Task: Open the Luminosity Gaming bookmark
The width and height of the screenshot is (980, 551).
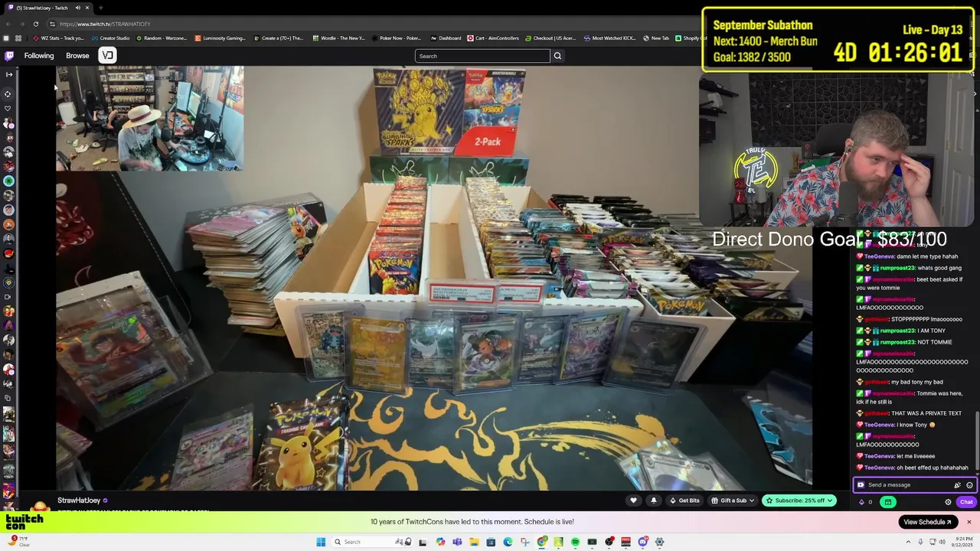Action: (x=220, y=38)
